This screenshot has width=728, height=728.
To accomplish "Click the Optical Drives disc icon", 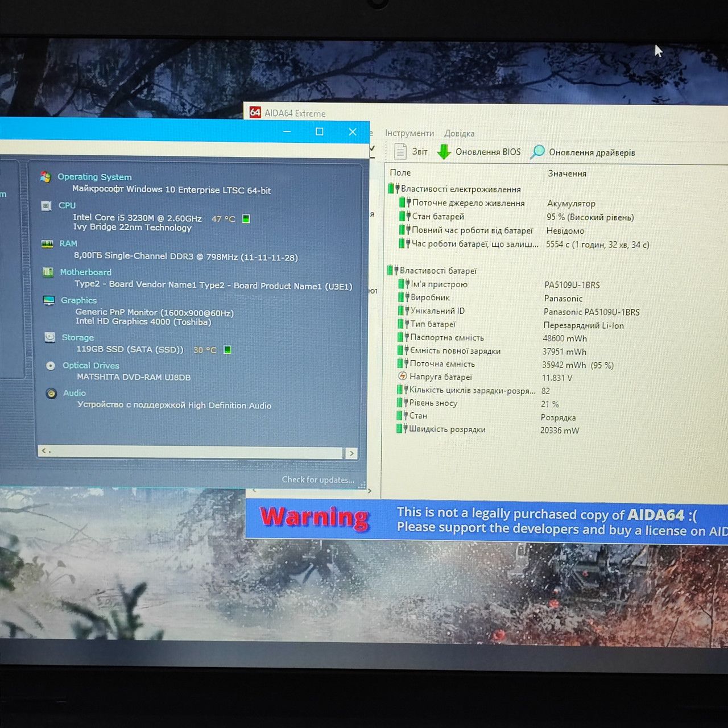I will (51, 365).
